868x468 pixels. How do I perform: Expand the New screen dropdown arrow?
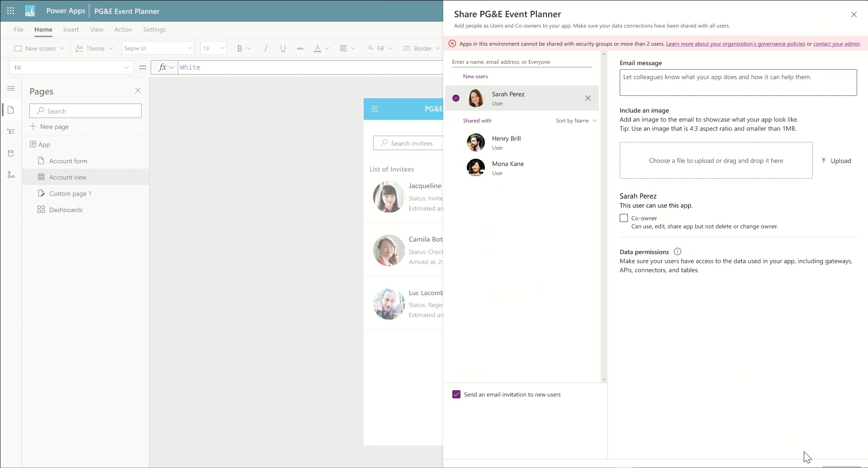[62, 48]
